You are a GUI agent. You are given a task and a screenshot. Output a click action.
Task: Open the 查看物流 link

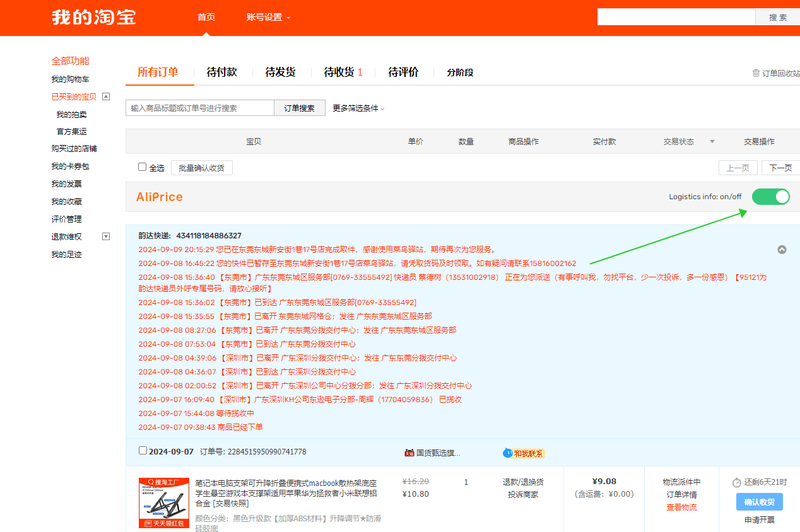pos(681,507)
